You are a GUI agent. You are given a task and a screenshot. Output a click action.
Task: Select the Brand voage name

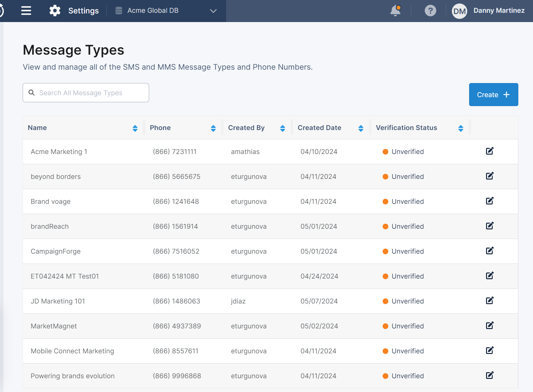point(50,202)
